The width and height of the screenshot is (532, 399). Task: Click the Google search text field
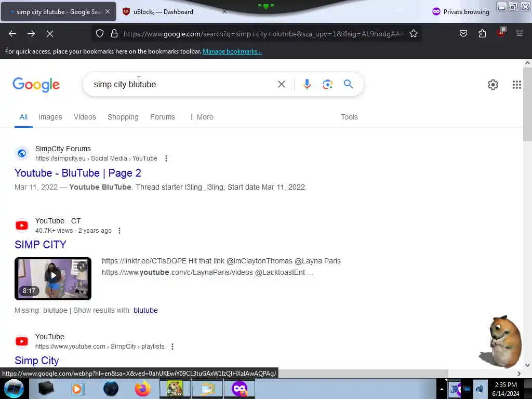[x=183, y=84]
